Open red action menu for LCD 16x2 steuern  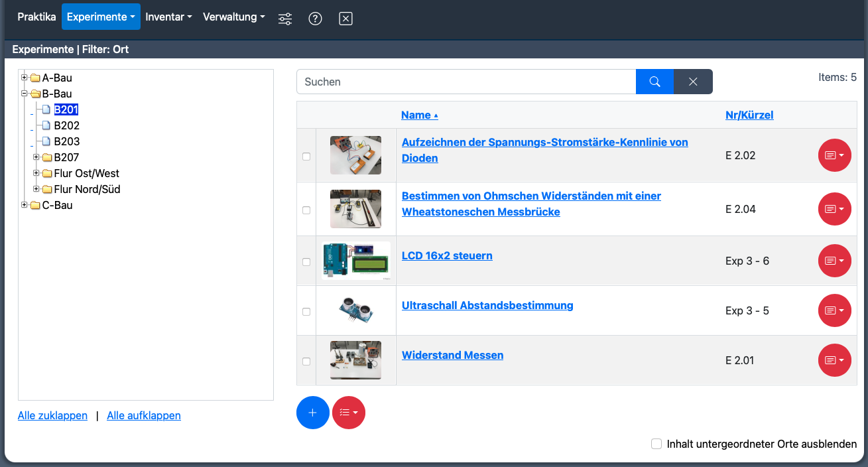point(834,261)
